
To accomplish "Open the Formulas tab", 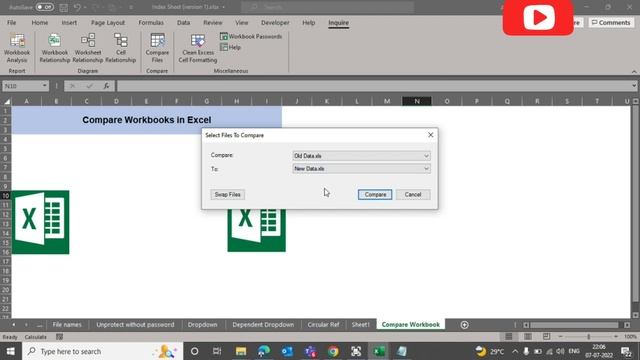I will point(151,23).
